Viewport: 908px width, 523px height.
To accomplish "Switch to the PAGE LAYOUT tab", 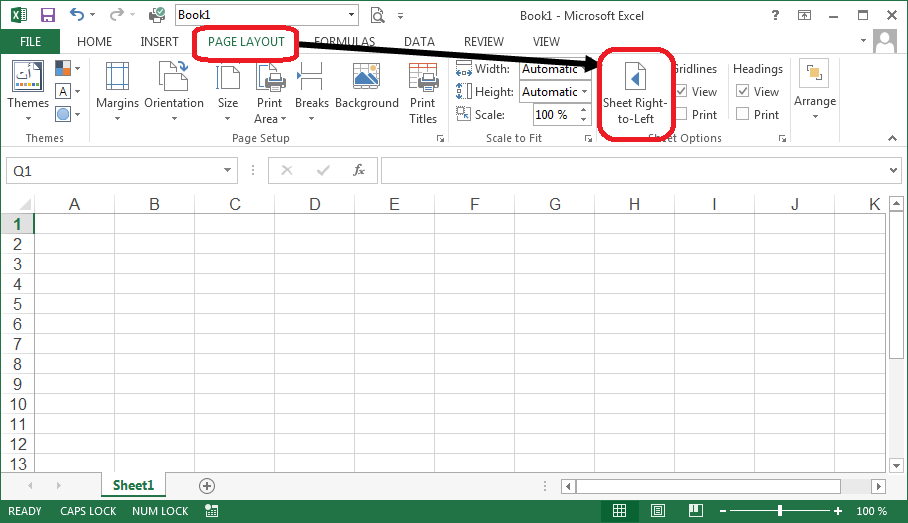I will click(246, 42).
